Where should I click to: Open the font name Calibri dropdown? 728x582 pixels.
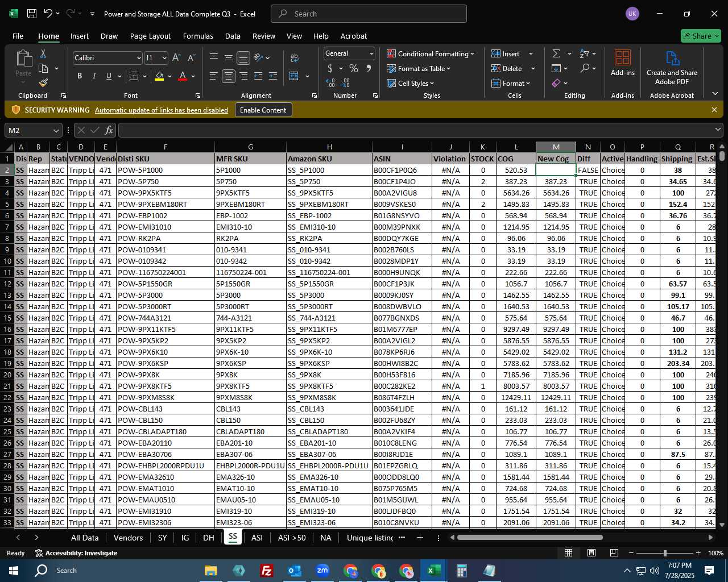(138, 58)
